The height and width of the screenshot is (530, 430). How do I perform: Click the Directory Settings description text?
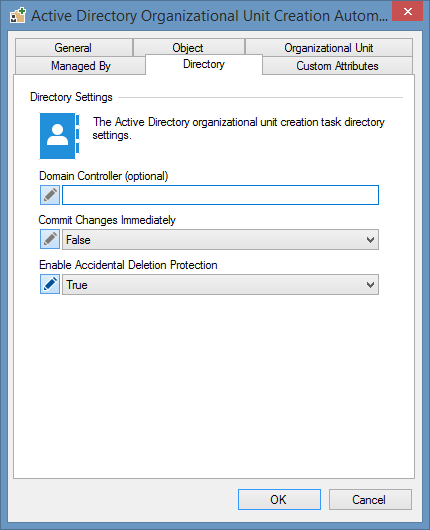click(x=239, y=128)
